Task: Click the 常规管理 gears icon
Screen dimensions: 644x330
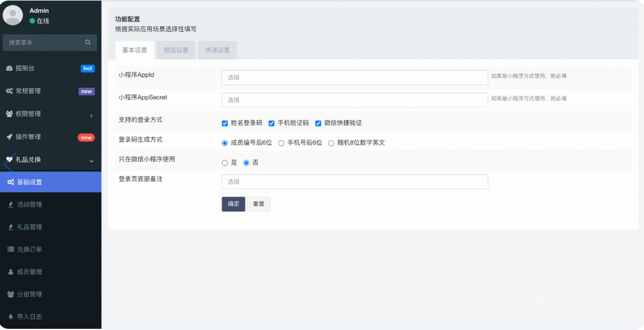Action: tap(10, 91)
